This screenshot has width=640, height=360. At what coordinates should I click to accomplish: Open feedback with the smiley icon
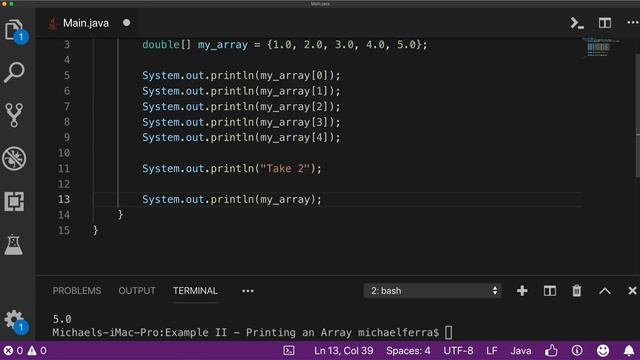tap(603, 350)
